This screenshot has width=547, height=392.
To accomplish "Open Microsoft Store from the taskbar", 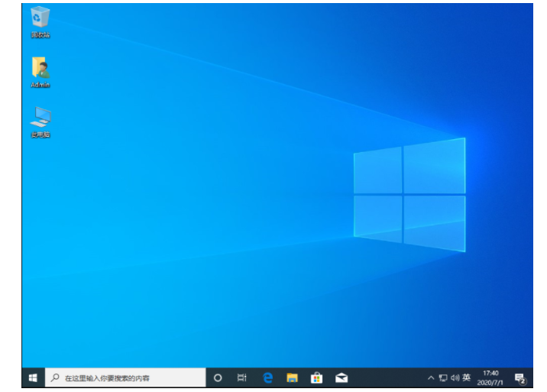I will (x=316, y=377).
